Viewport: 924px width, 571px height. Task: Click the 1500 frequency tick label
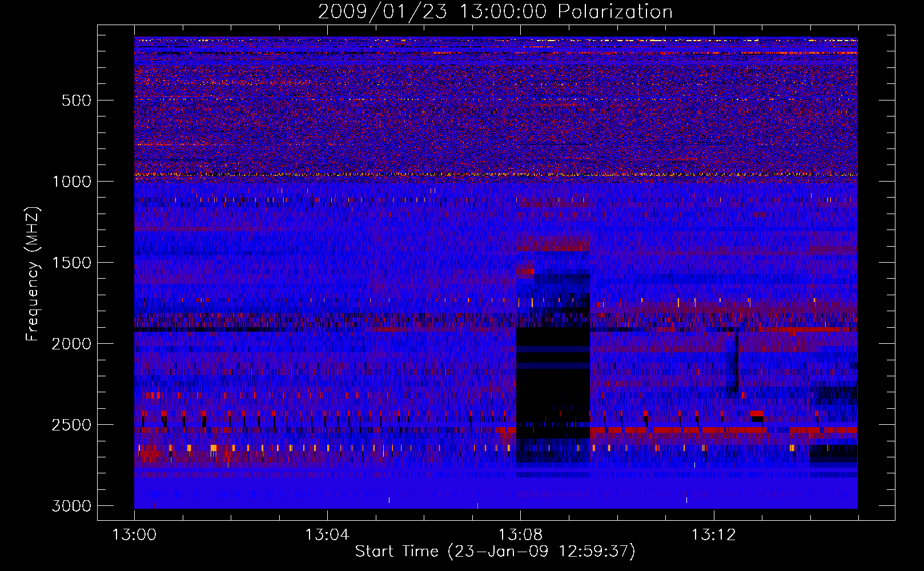tap(71, 263)
